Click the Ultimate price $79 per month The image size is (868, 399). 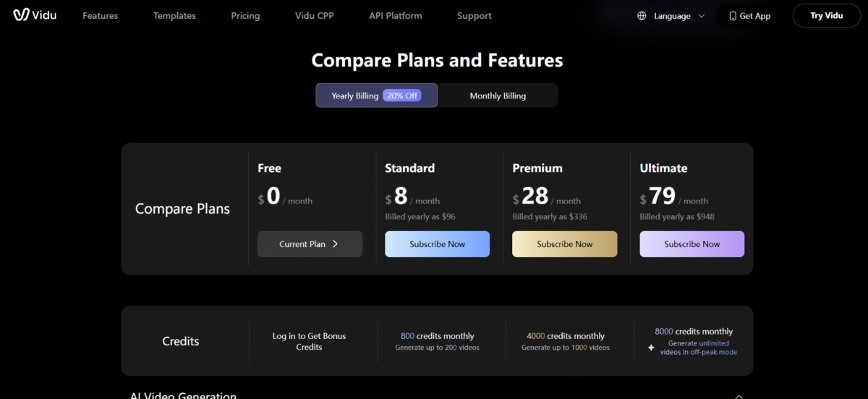[674, 196]
